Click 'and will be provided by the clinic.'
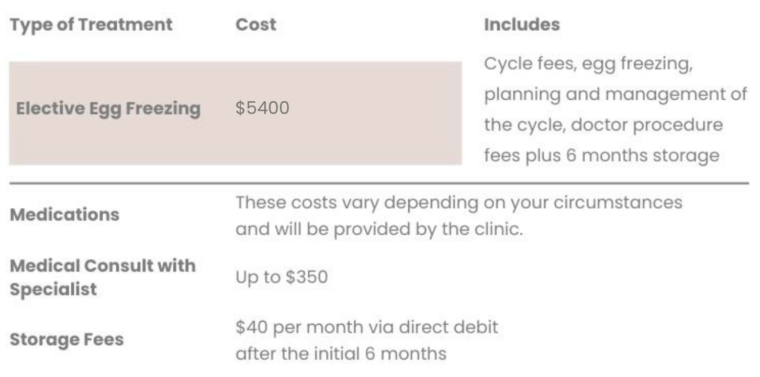This screenshot has height=377, width=760. pyautogui.click(x=380, y=230)
